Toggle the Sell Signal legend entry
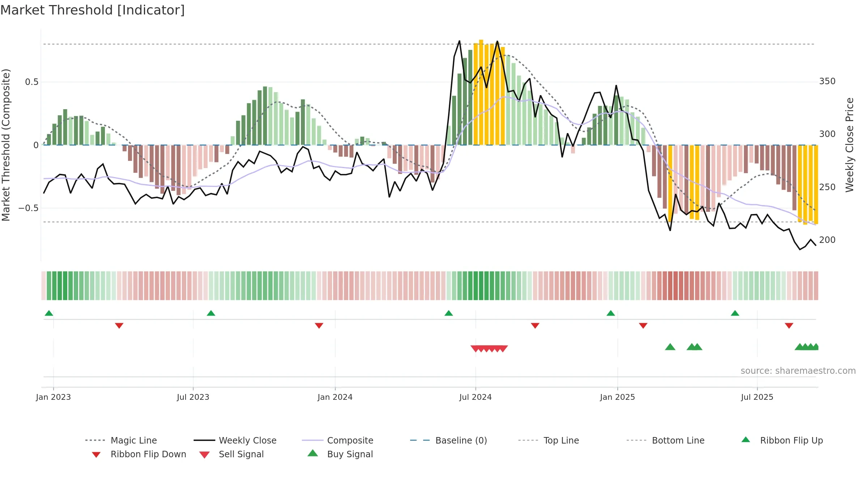 point(231,454)
